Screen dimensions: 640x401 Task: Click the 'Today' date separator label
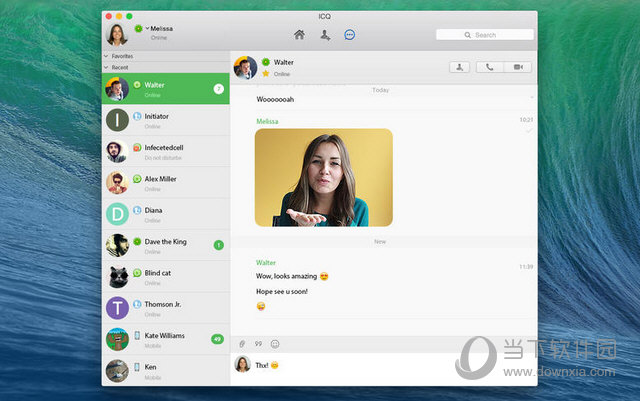click(380, 90)
